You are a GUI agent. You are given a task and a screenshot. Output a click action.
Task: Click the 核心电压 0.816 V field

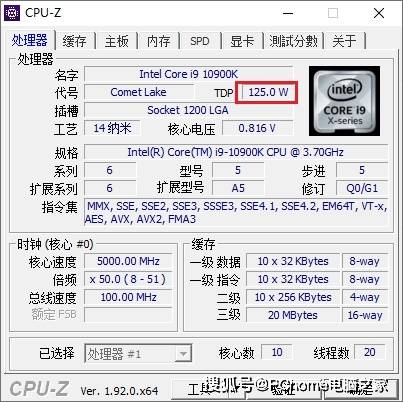(x=257, y=128)
